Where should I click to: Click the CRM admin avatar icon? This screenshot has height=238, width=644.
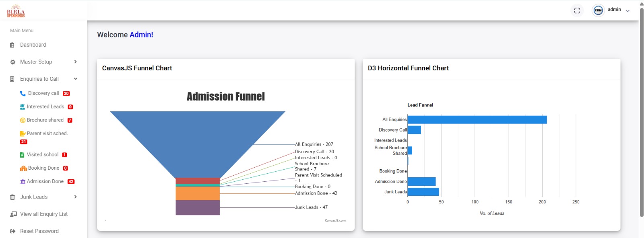pos(598,10)
